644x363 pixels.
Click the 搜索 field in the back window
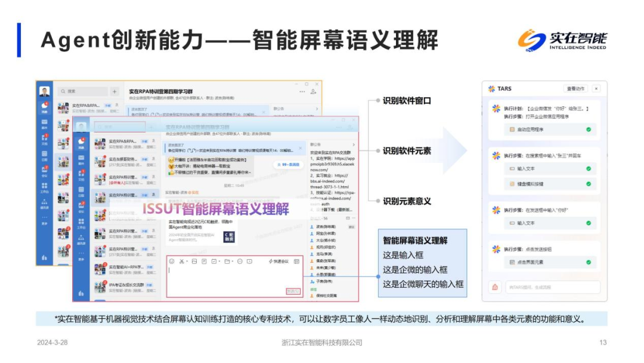click(x=83, y=91)
